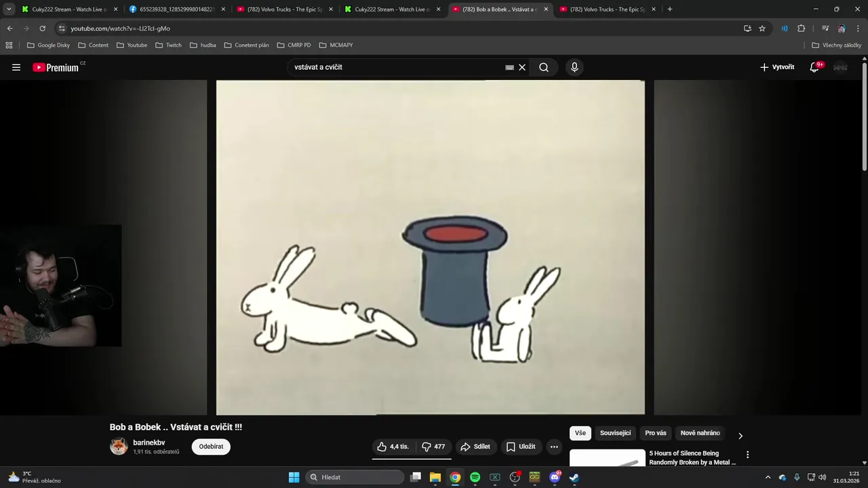Open the MCMAPY bookmark folder

click(336, 45)
